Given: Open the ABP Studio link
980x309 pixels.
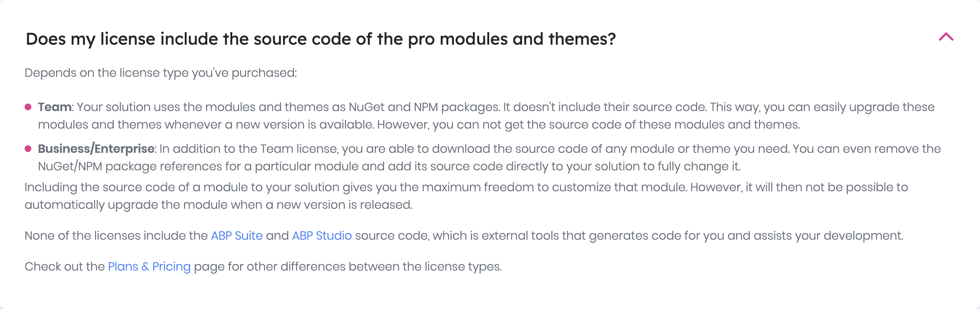Looking at the screenshot, I should click(322, 236).
